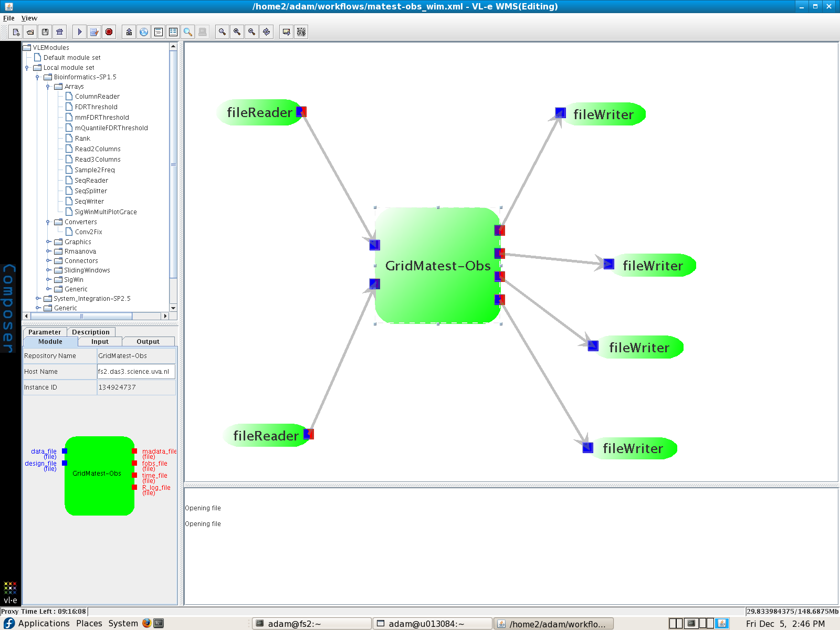Select the SeqReader module in tree
The image size is (840, 630).
91,181
